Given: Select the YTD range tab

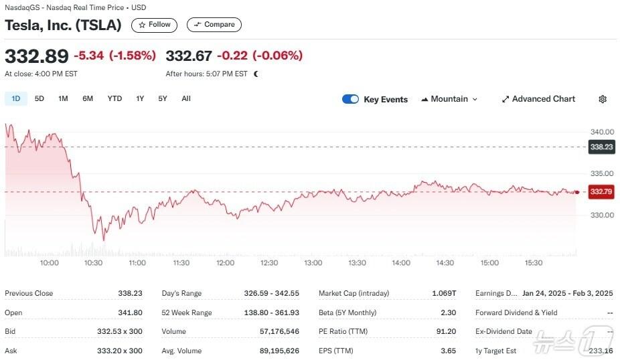Looking at the screenshot, I should click(x=114, y=98).
